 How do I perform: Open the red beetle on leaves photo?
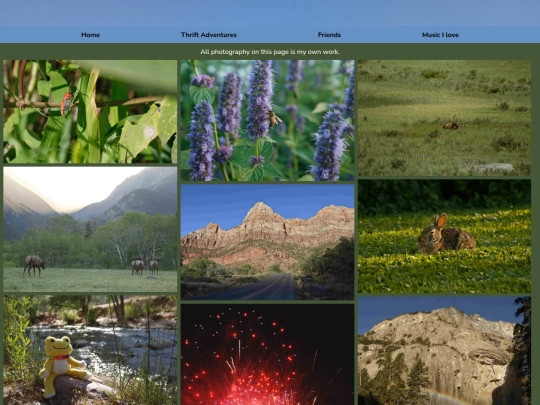coord(90,112)
